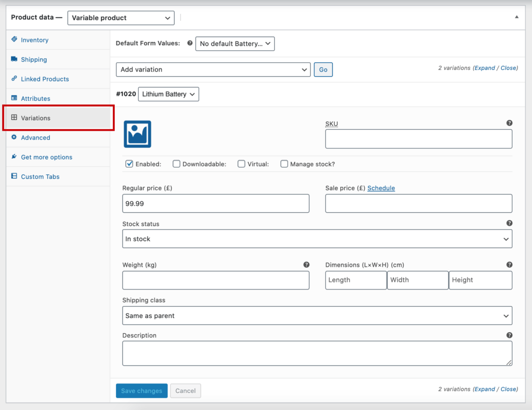
Task: Click the variation image placeholder icon
Action: pos(137,134)
